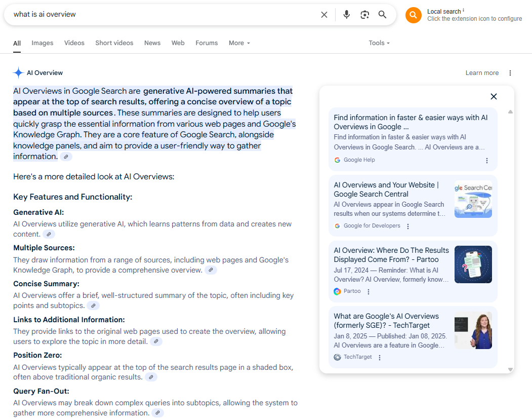Viewport: 532px width, 420px height.
Task: Click the Google for Developers favicon
Action: [x=337, y=226]
